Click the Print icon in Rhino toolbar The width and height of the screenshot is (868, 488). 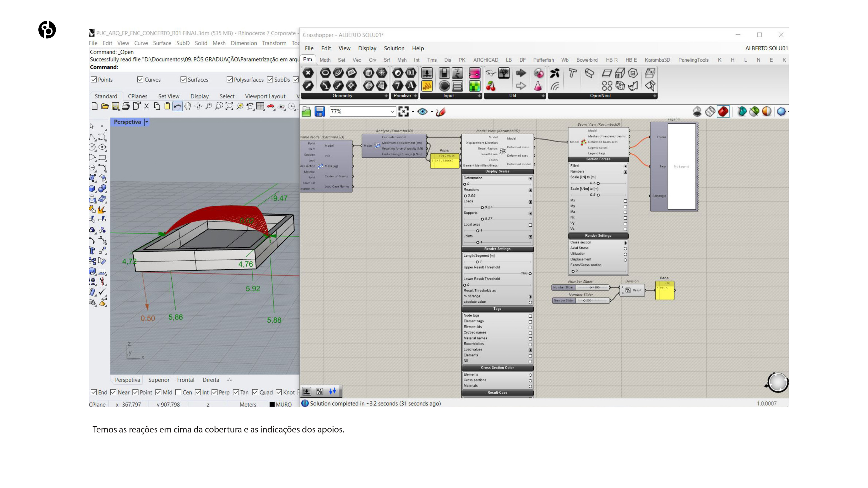tap(126, 106)
